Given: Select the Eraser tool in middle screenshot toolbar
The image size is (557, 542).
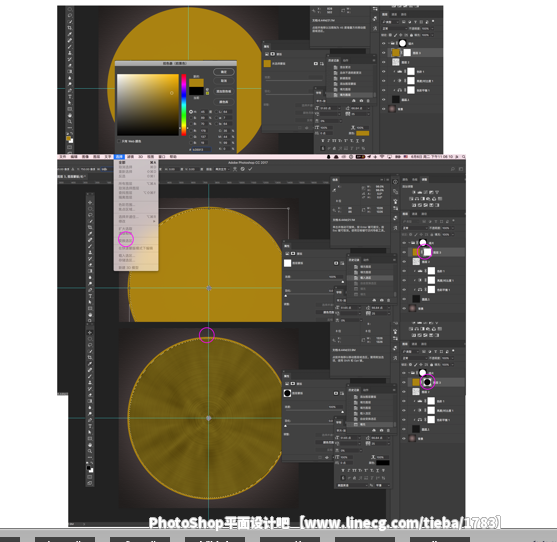Looking at the screenshot, I should point(90,265).
